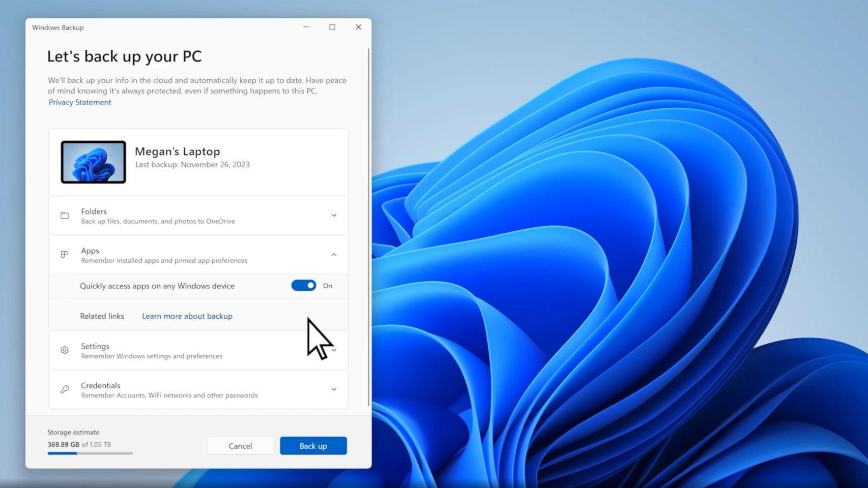868x488 pixels.
Task: Click the storage estimate progress bar
Action: tap(90, 453)
